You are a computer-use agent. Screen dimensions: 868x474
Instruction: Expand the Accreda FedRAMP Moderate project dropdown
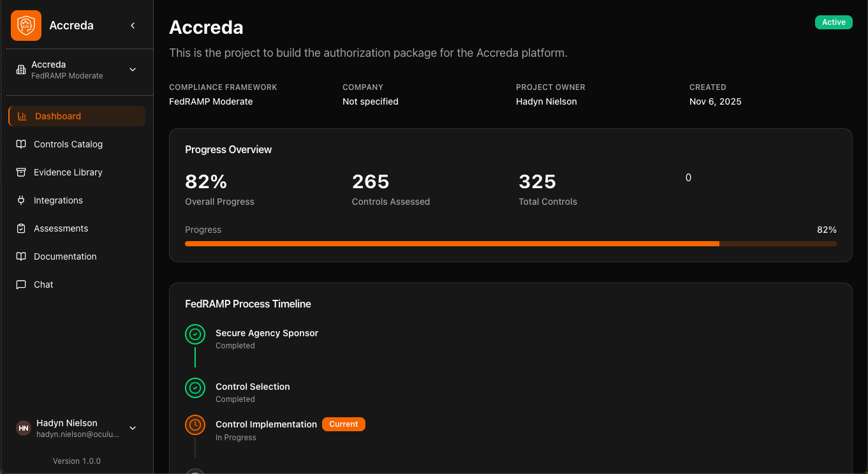click(x=132, y=70)
